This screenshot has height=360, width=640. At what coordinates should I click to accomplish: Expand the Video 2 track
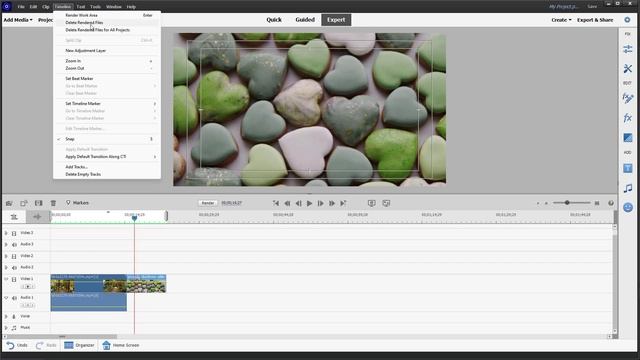6,256
